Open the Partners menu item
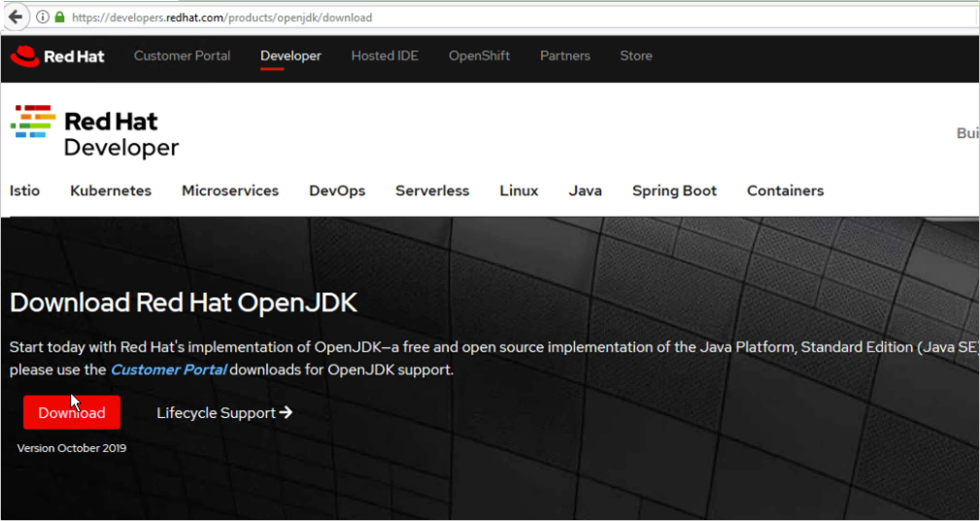980x521 pixels. tap(565, 55)
